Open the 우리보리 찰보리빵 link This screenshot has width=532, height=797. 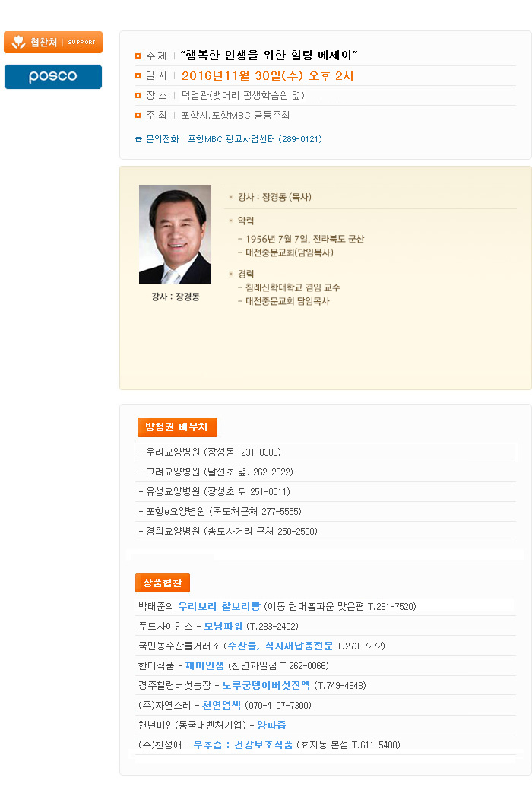tap(219, 607)
